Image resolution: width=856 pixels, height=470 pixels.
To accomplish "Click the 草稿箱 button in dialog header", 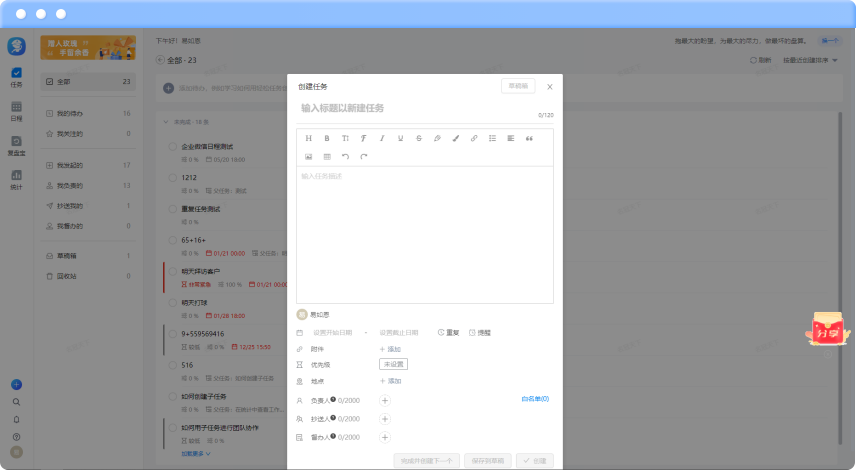I will coord(518,87).
